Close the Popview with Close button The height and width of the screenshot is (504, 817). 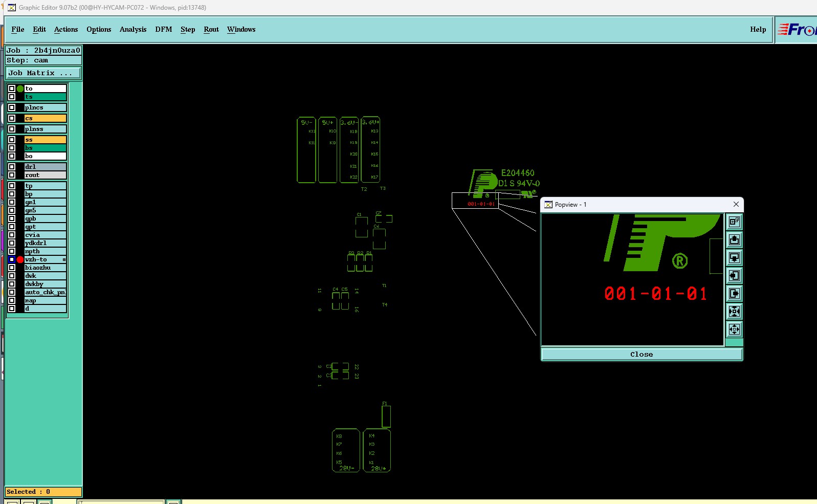click(x=642, y=354)
